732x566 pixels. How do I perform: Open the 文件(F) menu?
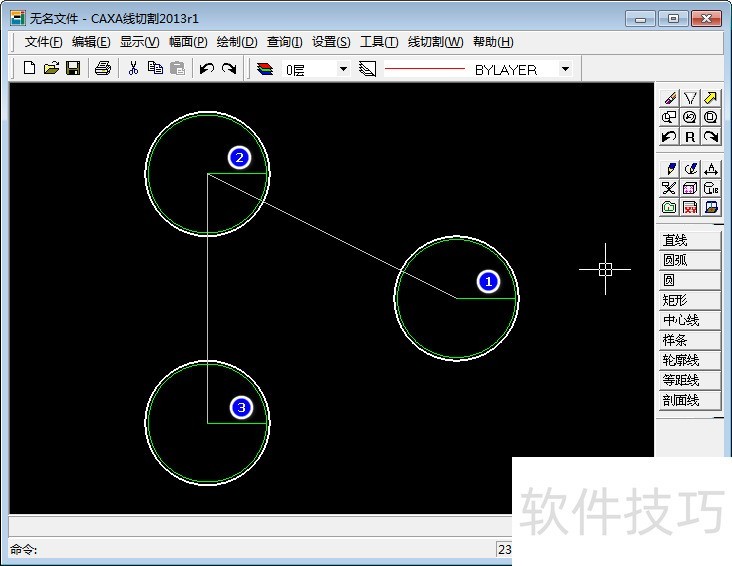(43, 42)
